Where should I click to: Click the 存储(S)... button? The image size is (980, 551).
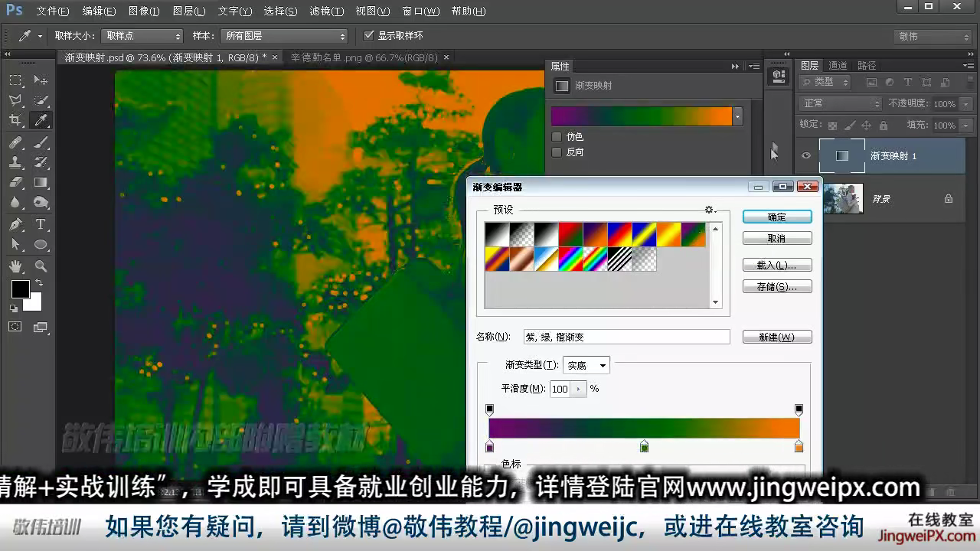pos(777,287)
